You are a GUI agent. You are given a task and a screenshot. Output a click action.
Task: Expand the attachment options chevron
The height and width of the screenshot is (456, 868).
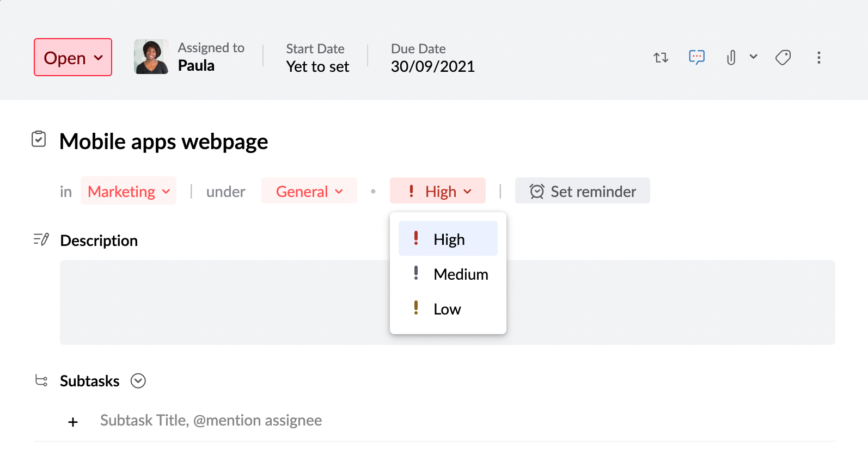[x=754, y=57]
